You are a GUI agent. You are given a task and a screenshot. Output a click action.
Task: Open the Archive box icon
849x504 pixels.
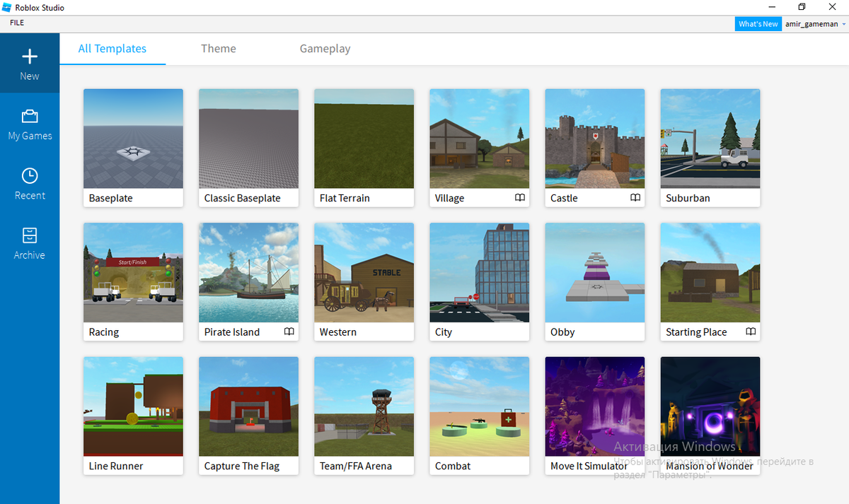click(30, 235)
